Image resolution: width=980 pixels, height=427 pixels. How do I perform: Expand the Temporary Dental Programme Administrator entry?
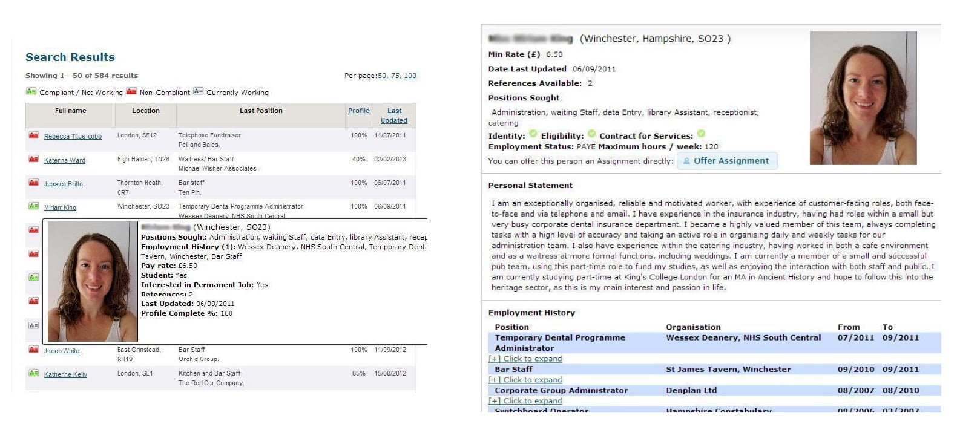pyautogui.click(x=525, y=359)
